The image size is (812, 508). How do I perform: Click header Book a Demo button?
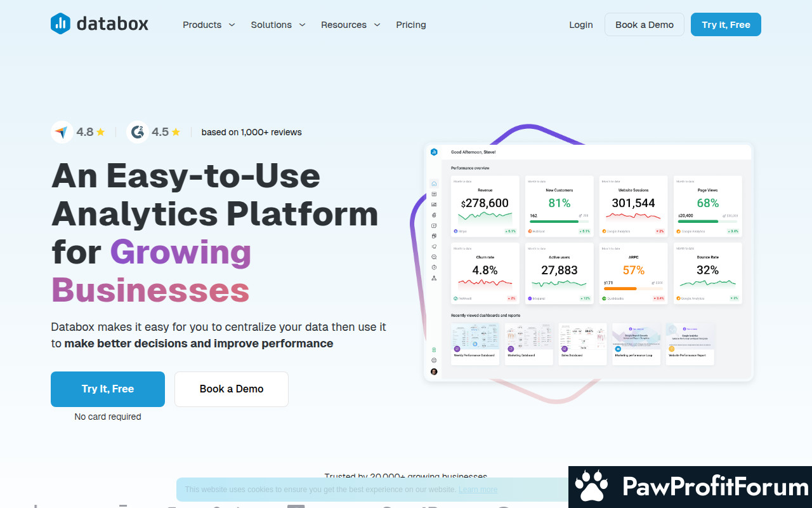coord(644,25)
